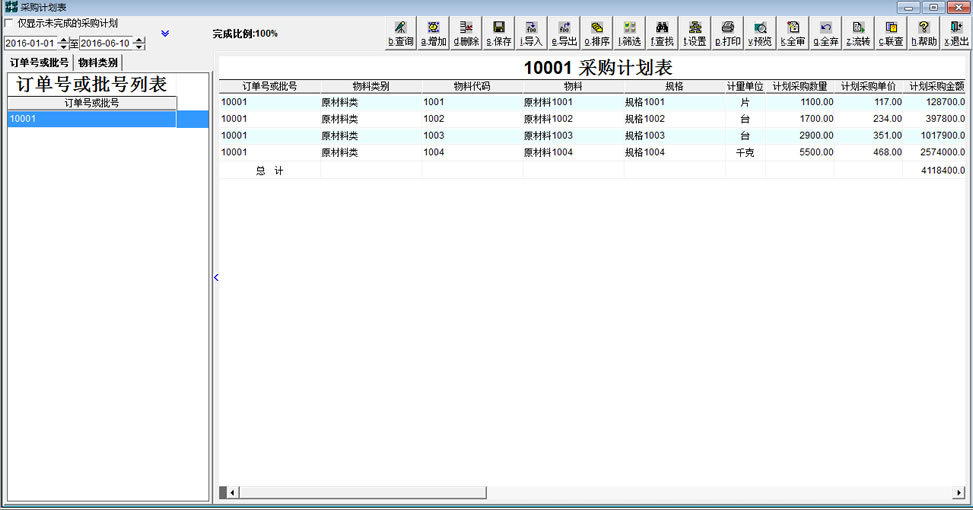Click the 物料代码 cell showing 1003

(471, 136)
